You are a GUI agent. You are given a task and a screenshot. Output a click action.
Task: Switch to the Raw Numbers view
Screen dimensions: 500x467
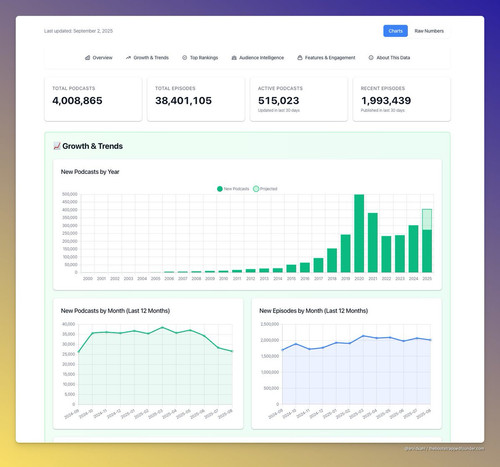coord(429,31)
